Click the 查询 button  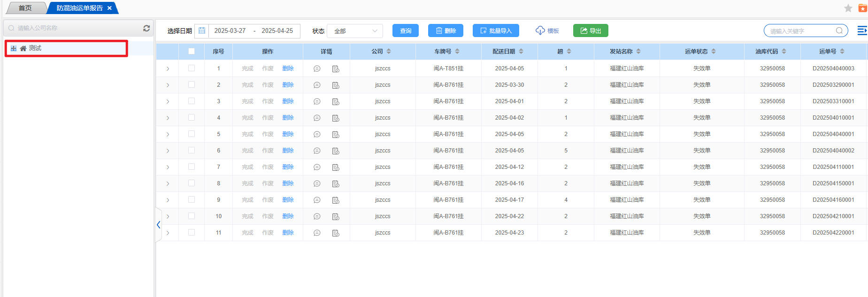(406, 31)
